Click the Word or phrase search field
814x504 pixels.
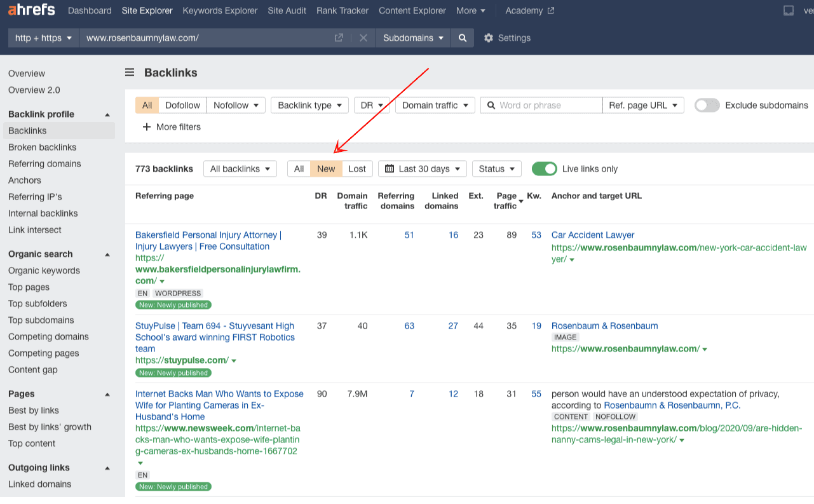coord(541,106)
